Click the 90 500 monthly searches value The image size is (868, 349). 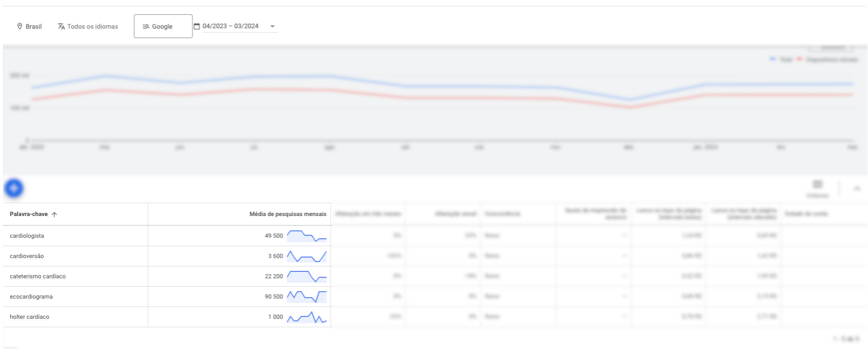(274, 297)
